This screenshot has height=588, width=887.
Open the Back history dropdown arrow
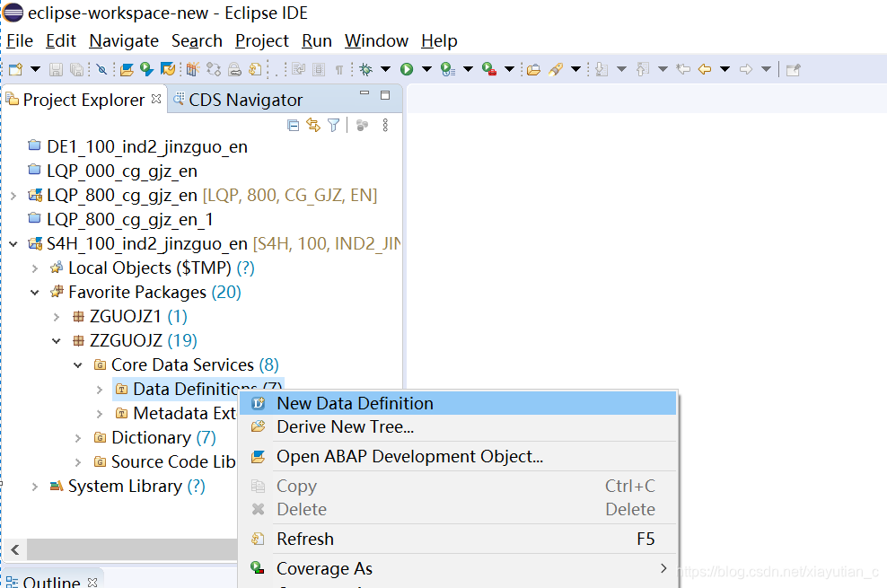coord(725,69)
